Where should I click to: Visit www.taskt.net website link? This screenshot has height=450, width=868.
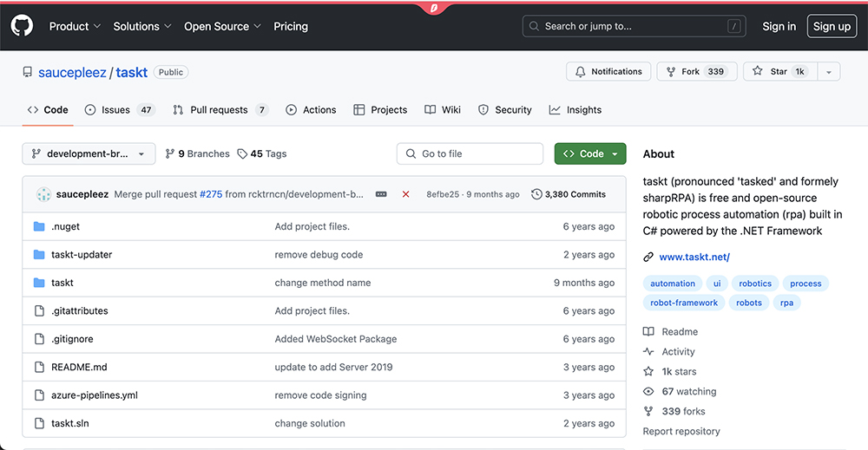[x=694, y=257]
